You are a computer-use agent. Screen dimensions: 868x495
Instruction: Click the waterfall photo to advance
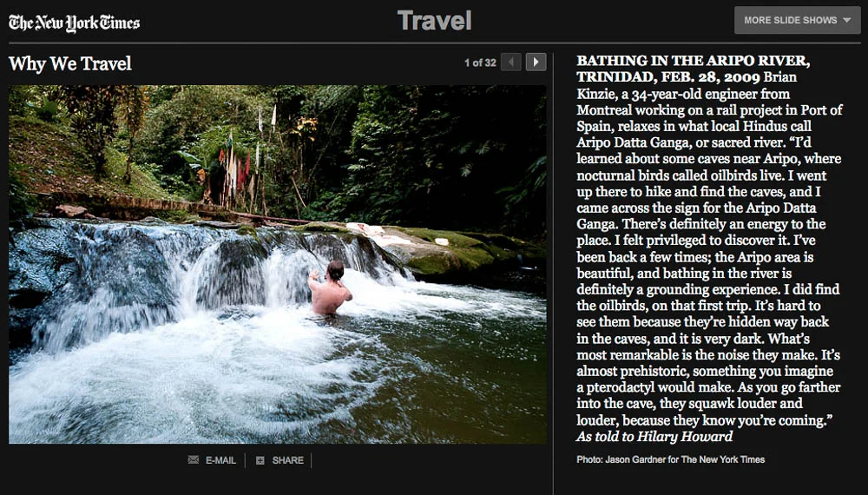point(278,264)
